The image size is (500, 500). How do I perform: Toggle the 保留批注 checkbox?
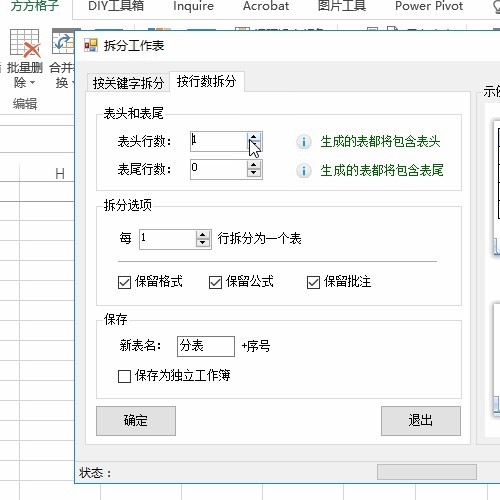(313, 282)
